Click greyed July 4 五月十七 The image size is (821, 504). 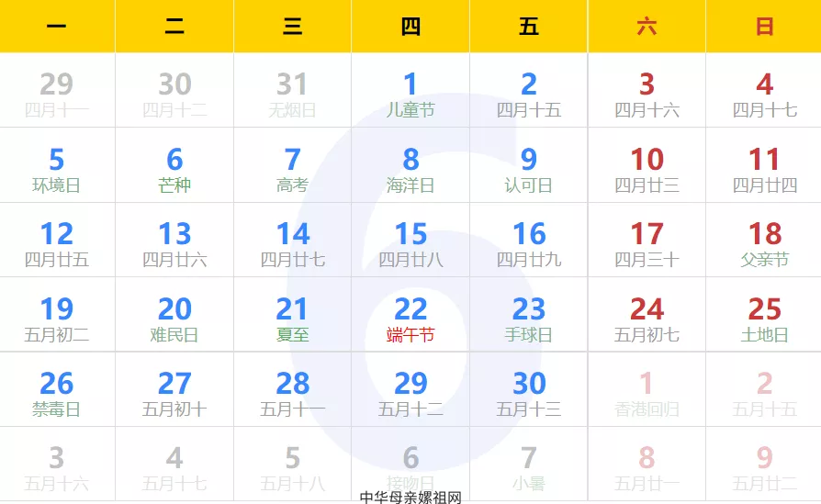(174, 465)
